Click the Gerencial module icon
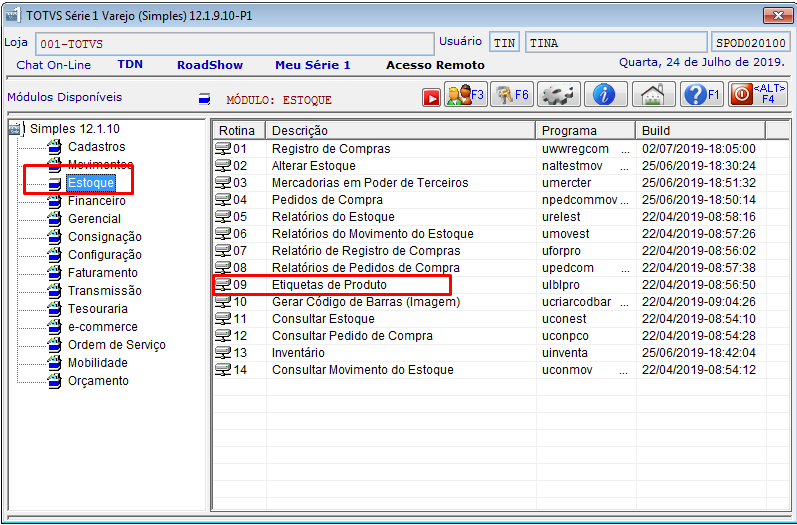This screenshot has height=525, width=797. pyautogui.click(x=55, y=219)
